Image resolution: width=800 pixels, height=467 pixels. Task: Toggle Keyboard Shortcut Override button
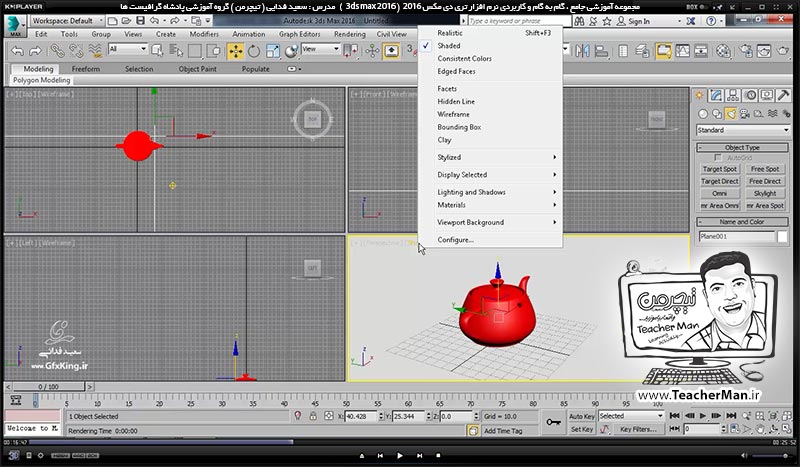391,51
